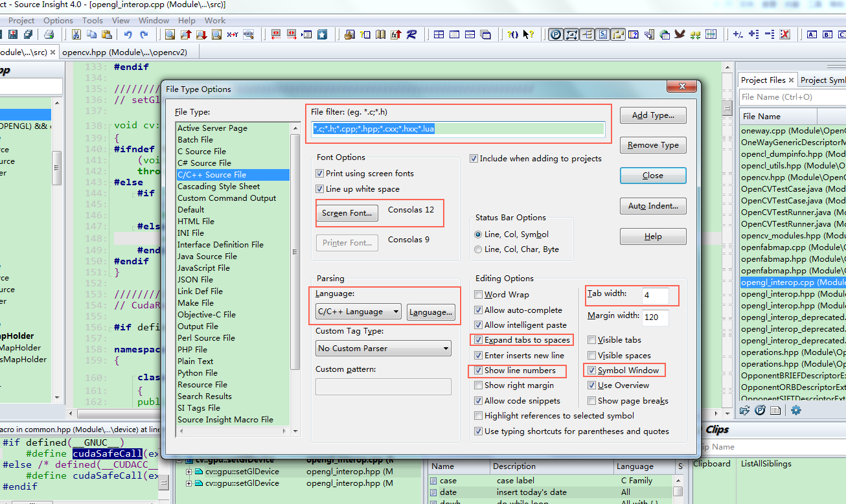Screen dimensions: 846x504
Task: Click the Search magnifier toolbar icon
Action: point(170,34)
